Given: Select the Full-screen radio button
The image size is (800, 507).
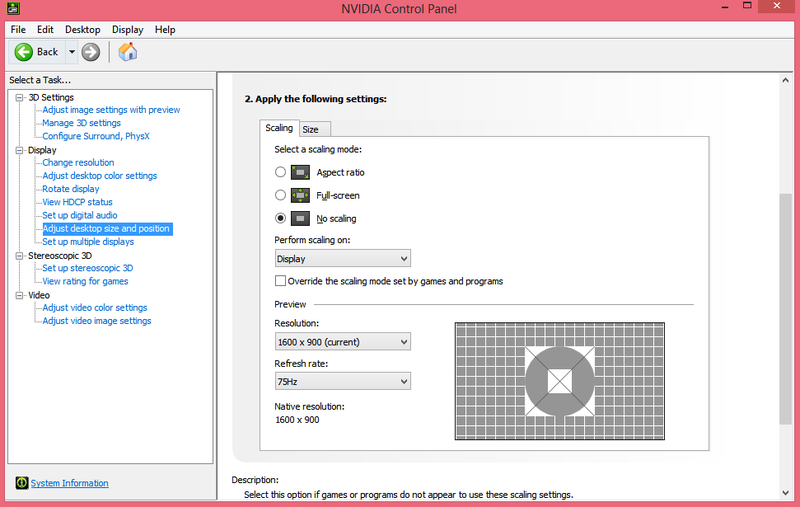Looking at the screenshot, I should coord(280,195).
